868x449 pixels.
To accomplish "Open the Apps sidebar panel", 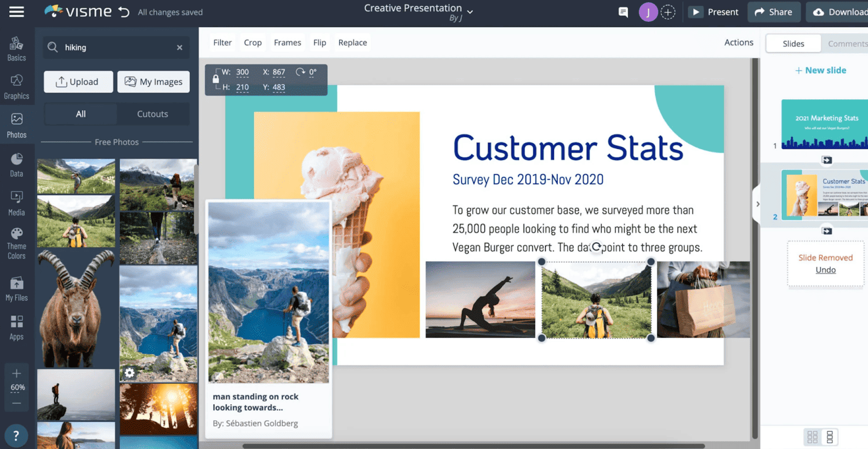I will click(x=17, y=327).
